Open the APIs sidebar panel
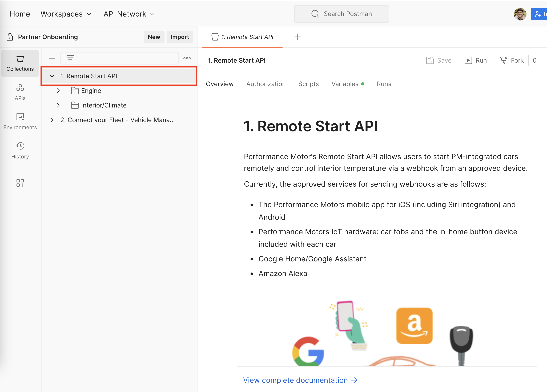This screenshot has width=547, height=392. tap(20, 92)
